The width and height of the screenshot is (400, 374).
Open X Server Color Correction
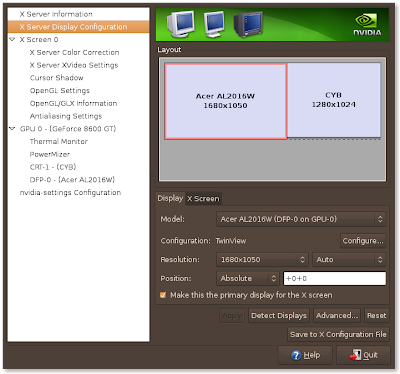point(74,52)
